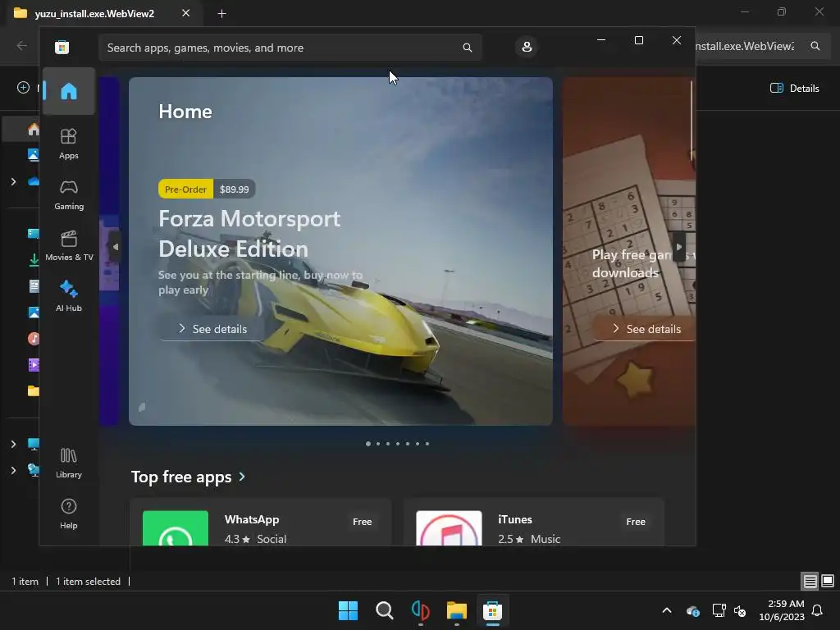The width and height of the screenshot is (840, 630).
Task: Go to the Gaming section
Action: click(69, 194)
